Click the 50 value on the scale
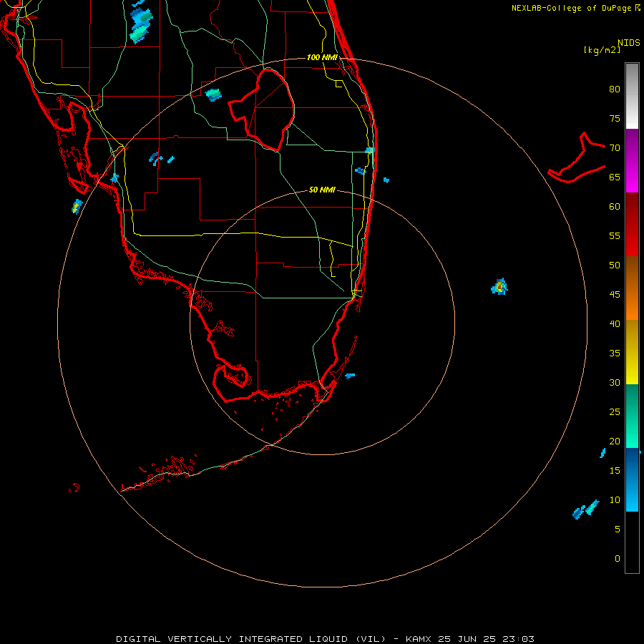Viewport: 644px width, 644px height. [x=615, y=265]
